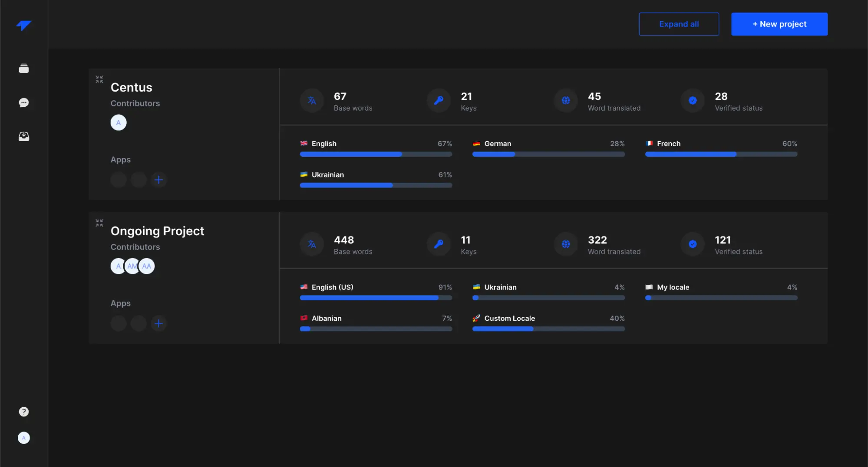The image size is (868, 467).
Task: Click the Keys icon in Centus stats
Action: tap(439, 101)
